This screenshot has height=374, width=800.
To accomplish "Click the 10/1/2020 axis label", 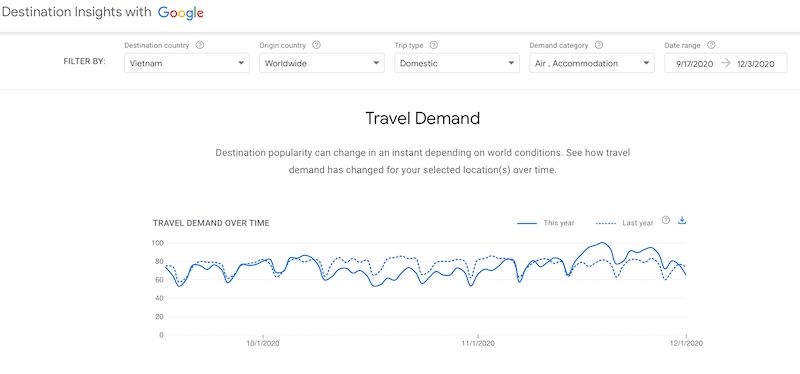I will [x=263, y=343].
